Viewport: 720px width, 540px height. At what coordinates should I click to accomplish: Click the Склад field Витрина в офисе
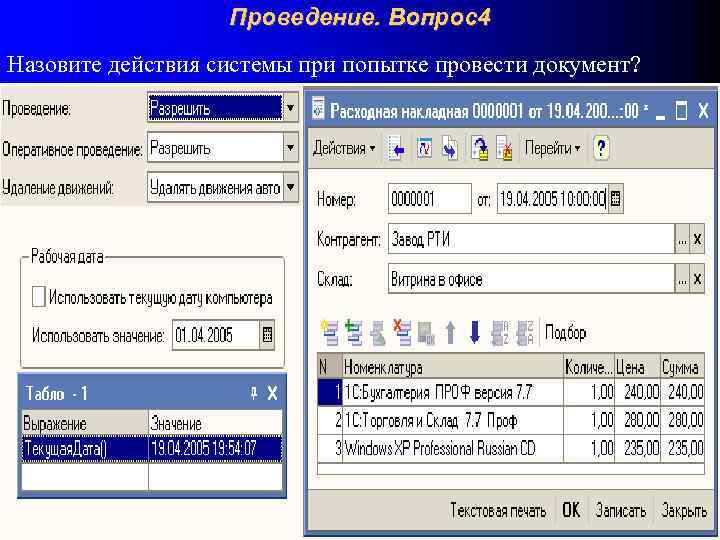coord(531,279)
